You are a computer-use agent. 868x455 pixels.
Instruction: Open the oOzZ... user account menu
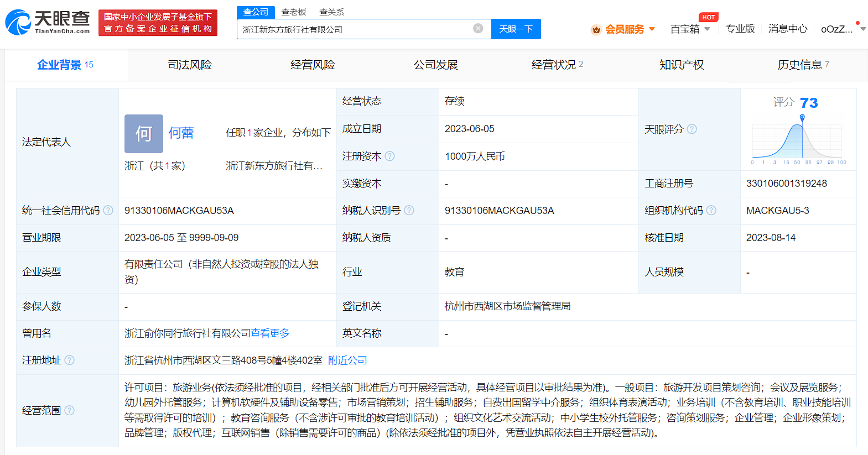tap(843, 29)
